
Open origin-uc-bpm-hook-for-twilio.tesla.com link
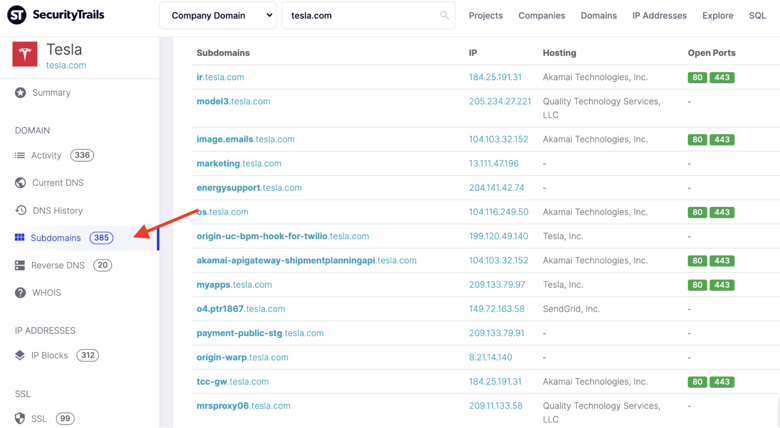click(283, 236)
